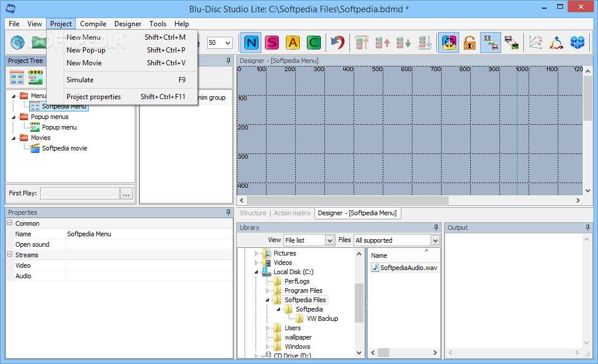
Task: Collapse the Softpedia Files folder node
Action: (x=267, y=300)
